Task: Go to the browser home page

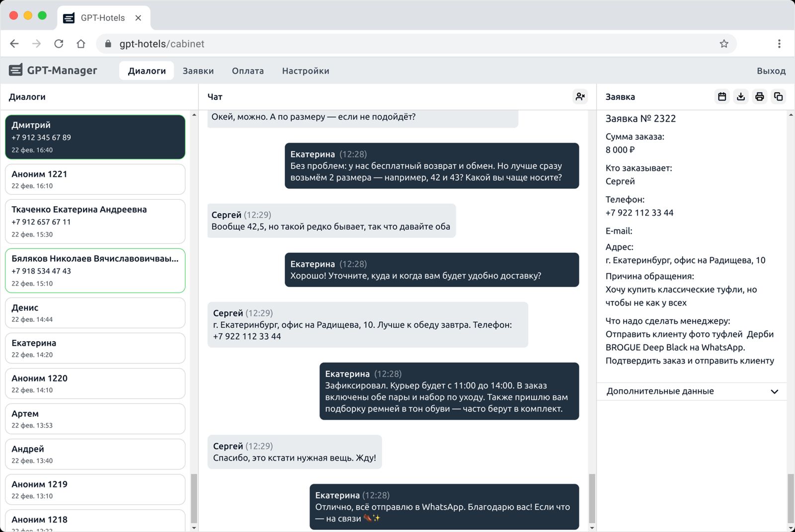Action: pos(81,44)
